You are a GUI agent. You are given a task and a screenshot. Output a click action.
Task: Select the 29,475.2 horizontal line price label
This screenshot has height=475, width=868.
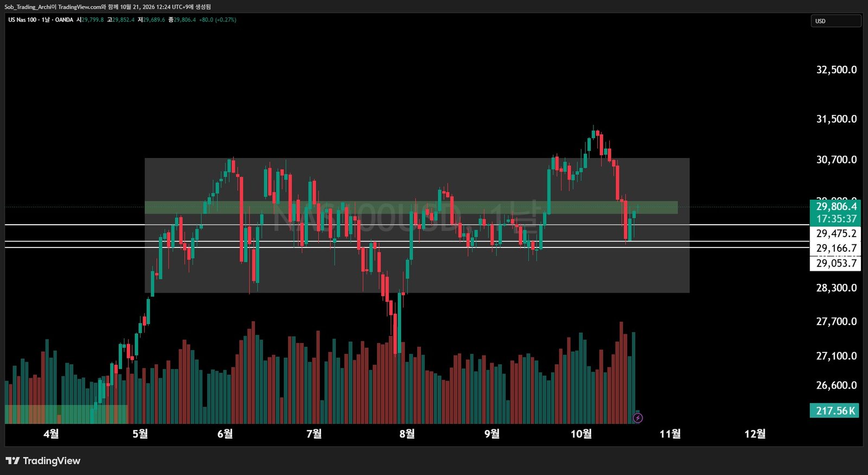point(836,233)
